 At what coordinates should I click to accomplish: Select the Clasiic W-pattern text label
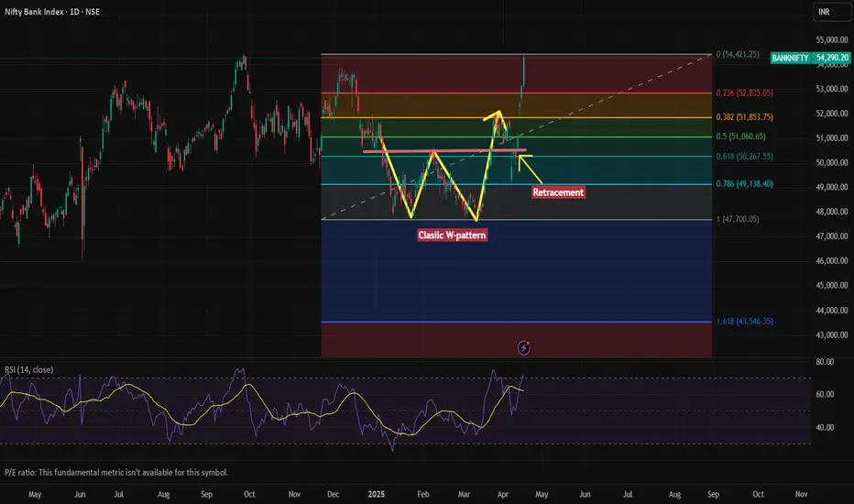452,236
